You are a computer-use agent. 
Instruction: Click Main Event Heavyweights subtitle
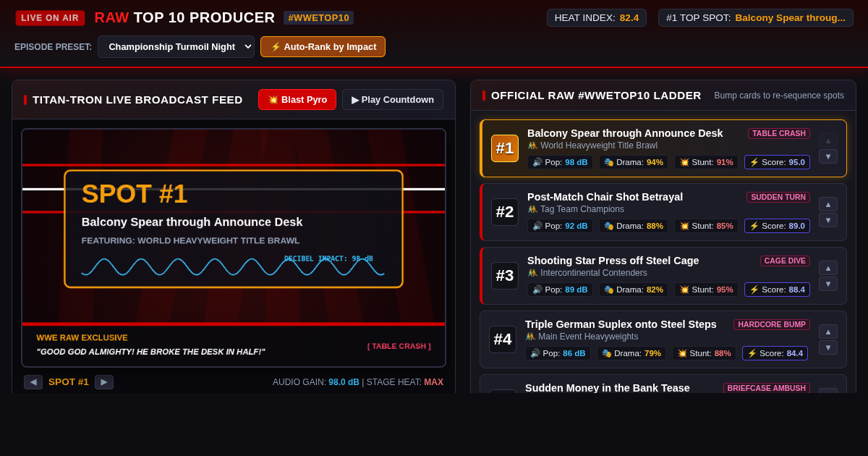click(582, 337)
